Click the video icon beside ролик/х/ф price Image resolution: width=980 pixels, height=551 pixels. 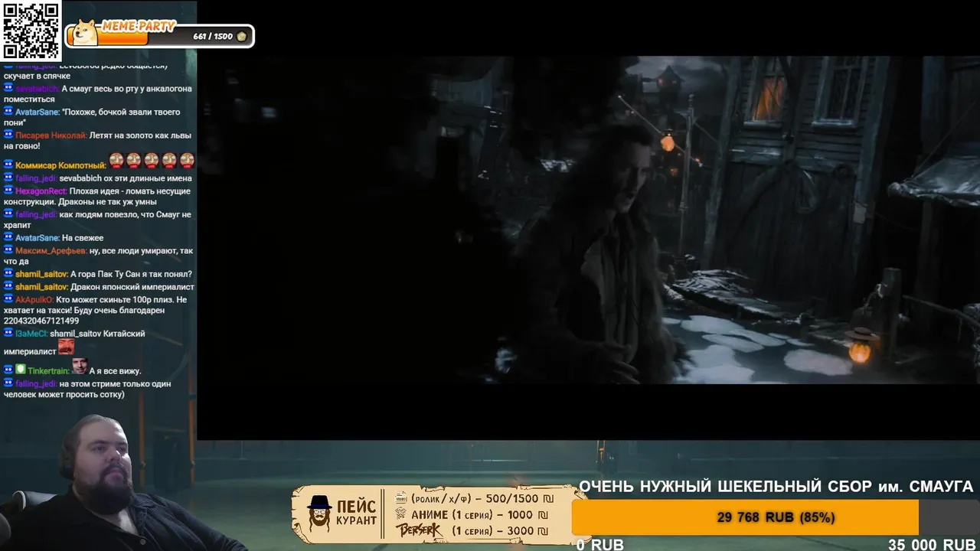click(x=400, y=498)
